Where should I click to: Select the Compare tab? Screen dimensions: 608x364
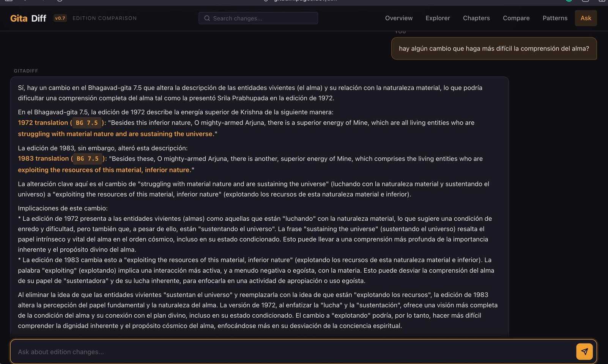[516, 18]
